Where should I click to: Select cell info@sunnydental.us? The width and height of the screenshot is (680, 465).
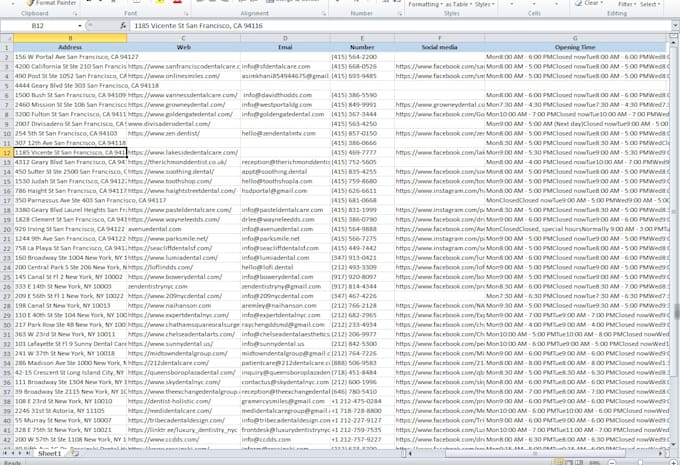[285, 344]
